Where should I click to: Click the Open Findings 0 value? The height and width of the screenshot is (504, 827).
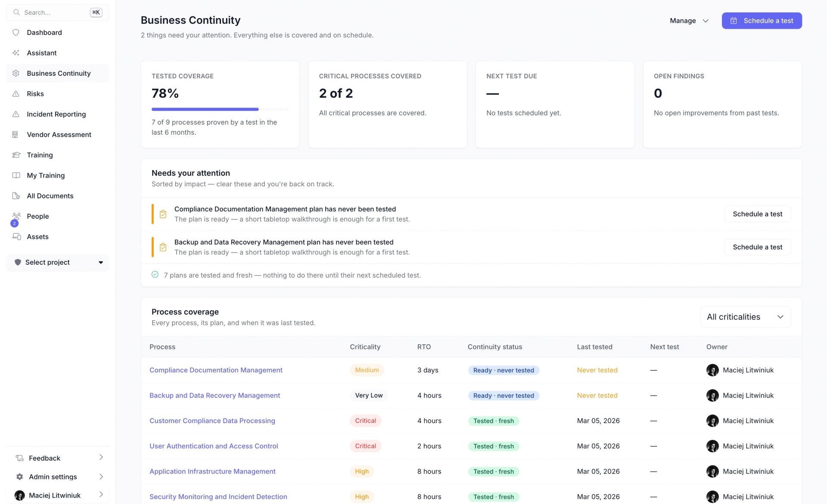658,93
